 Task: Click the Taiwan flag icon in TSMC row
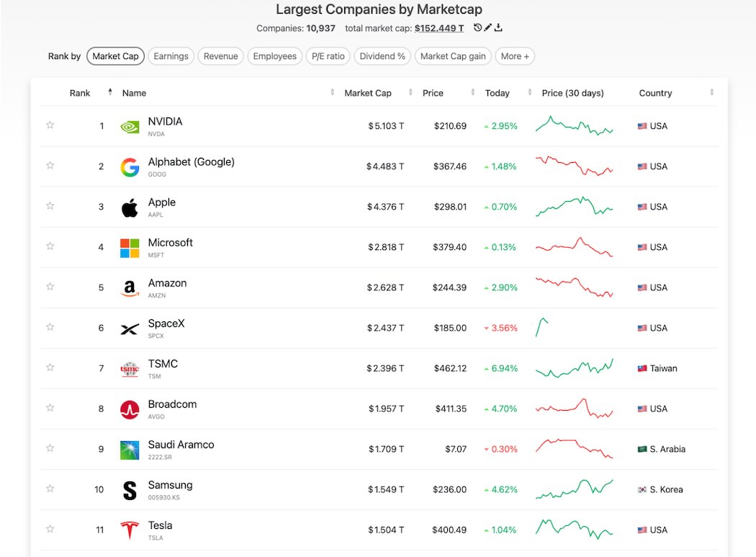click(642, 368)
